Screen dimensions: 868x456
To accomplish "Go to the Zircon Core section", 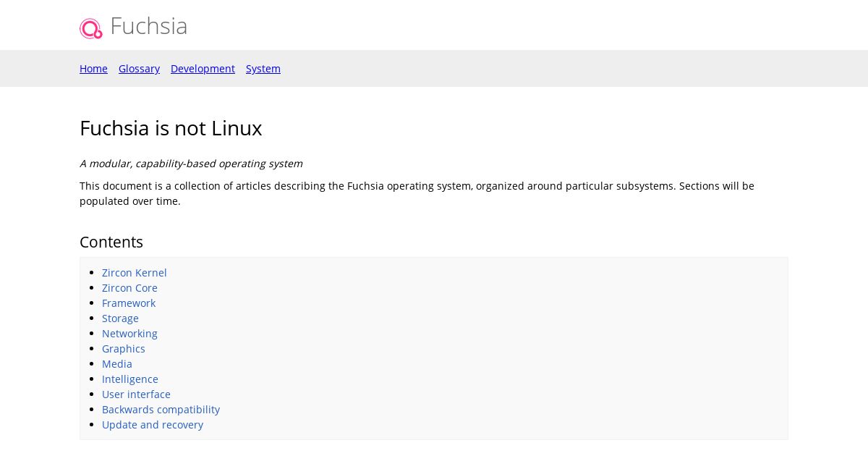I will coord(129,288).
